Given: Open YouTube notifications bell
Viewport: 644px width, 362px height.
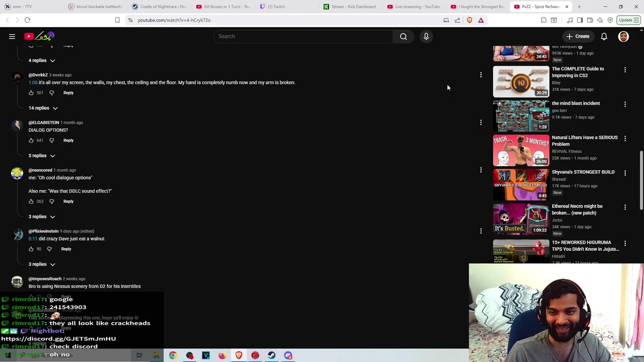Looking at the screenshot, I should pos(604,36).
